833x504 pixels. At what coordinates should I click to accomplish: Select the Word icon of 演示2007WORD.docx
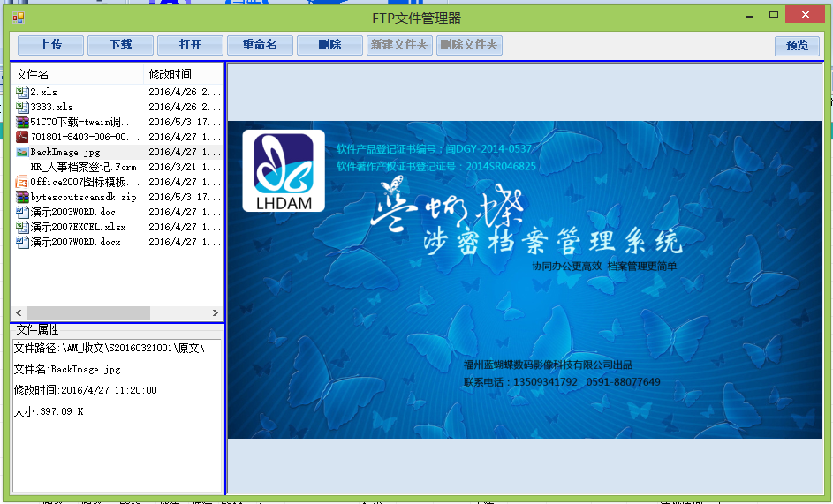(x=22, y=242)
